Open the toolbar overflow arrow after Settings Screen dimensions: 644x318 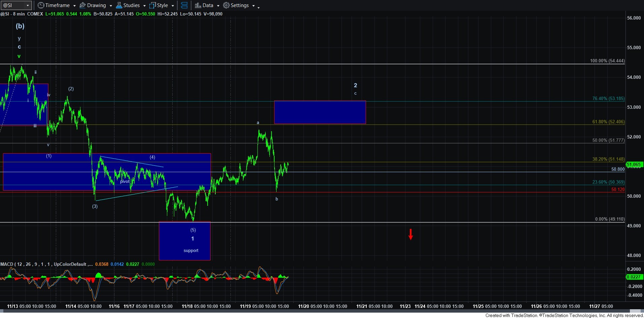[x=258, y=7]
